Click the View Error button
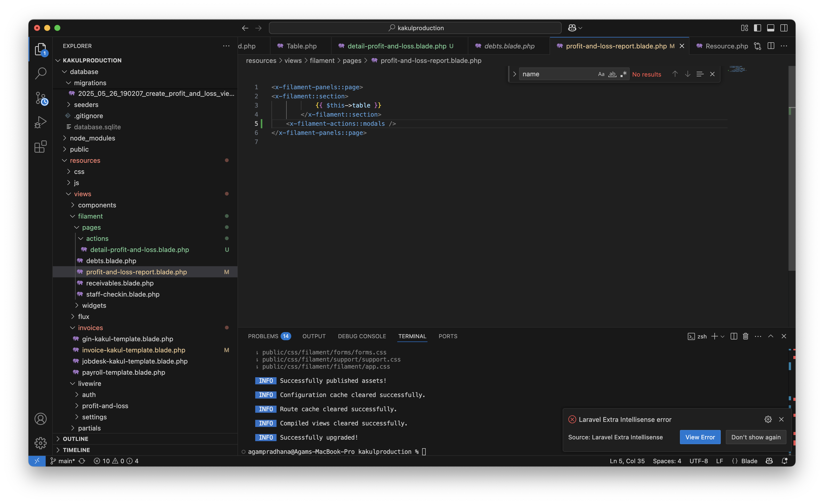The height and width of the screenshot is (504, 824). [700, 437]
